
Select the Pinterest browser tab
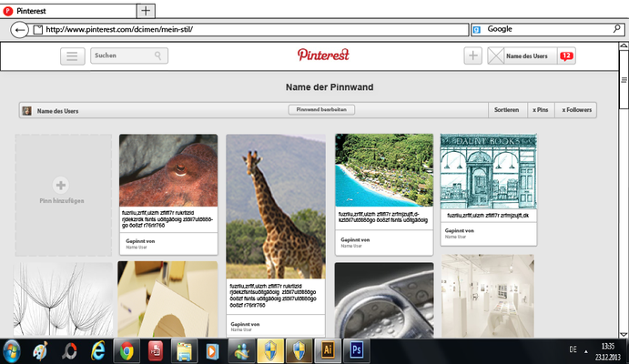(68, 11)
